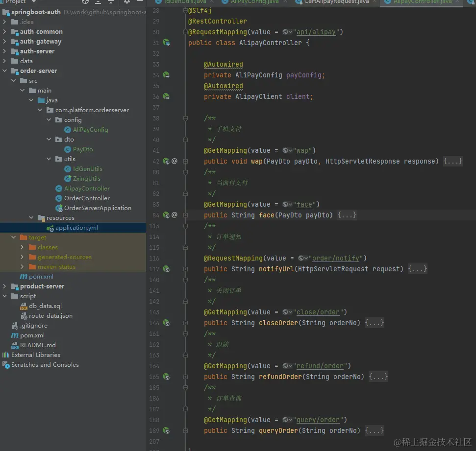The image size is (476, 451).
Task: Select AlipayController in the project tree
Action: [87, 189]
